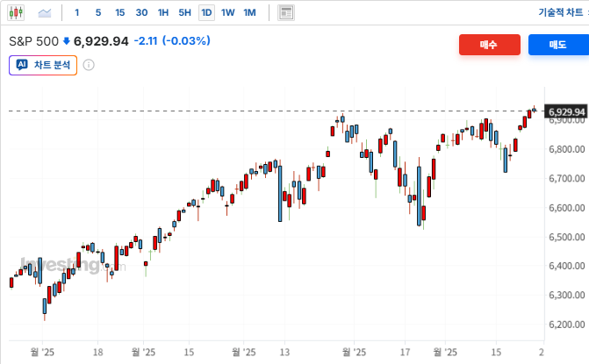The width and height of the screenshot is (589, 364).
Task: Click the S&P 500 index name
Action: point(34,41)
